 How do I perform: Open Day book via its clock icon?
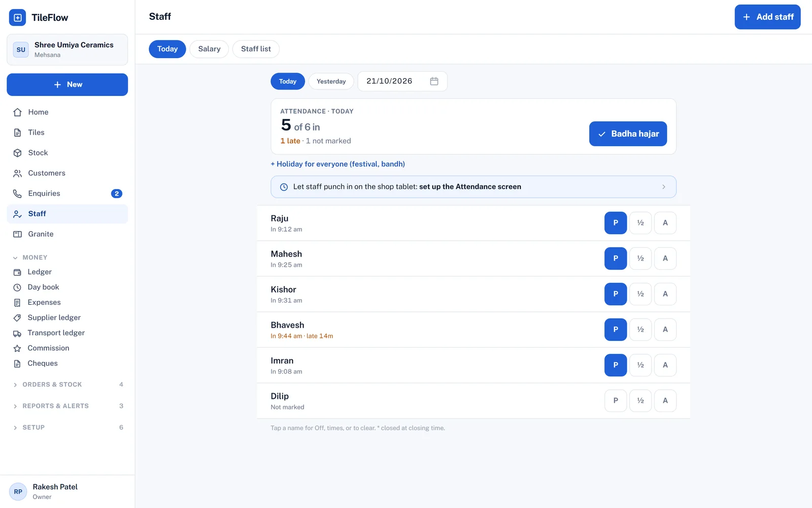(17, 288)
